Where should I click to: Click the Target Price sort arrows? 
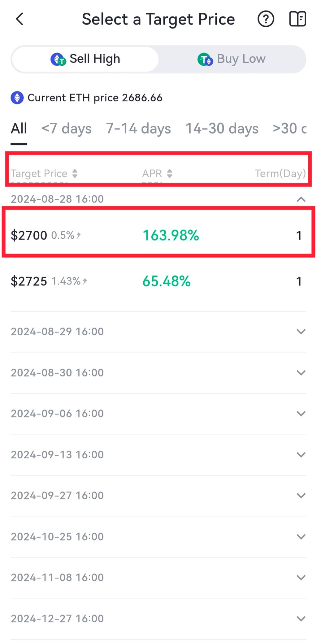click(75, 173)
